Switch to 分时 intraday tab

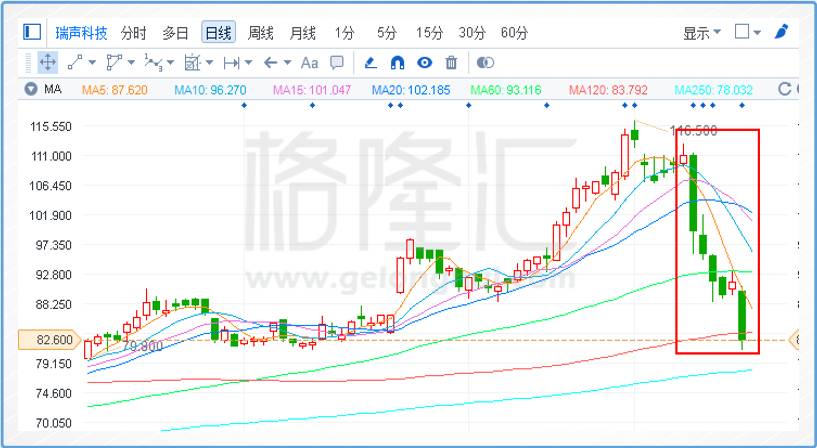(x=133, y=33)
